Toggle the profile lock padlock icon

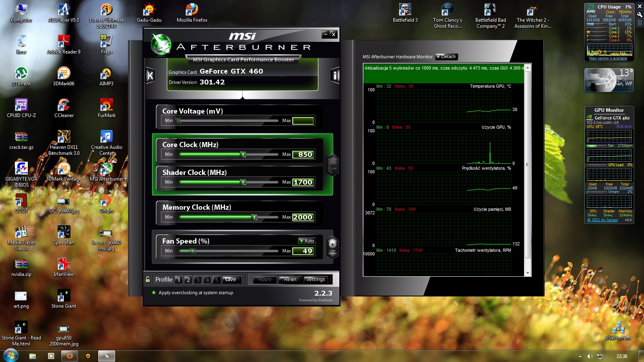pos(148,279)
